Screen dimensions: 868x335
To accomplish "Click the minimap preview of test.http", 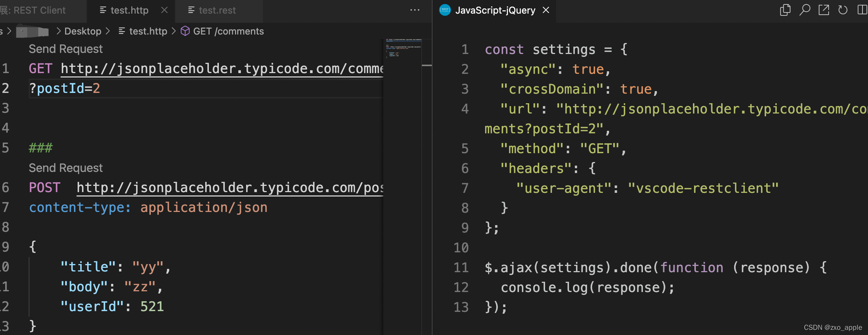I will [x=403, y=48].
